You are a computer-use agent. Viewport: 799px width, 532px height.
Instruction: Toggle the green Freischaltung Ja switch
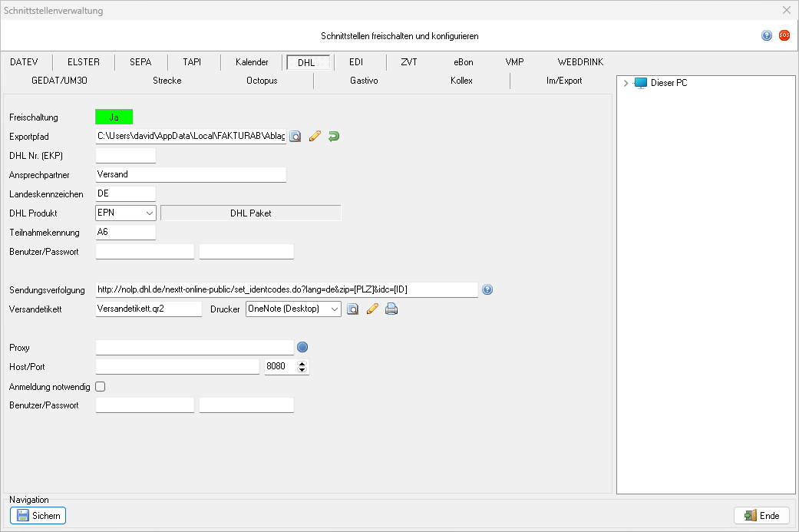114,117
